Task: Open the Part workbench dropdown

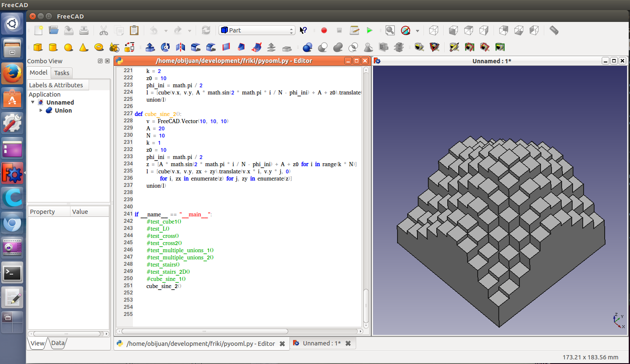Action: coord(257,30)
